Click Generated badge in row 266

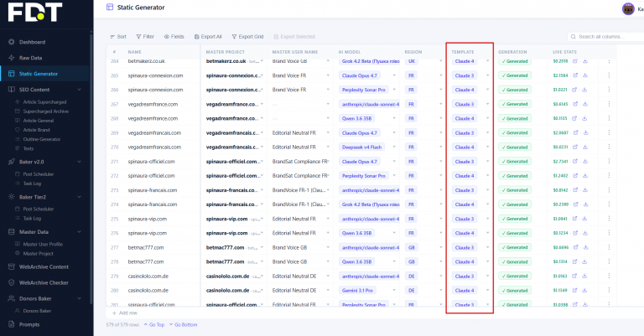click(x=515, y=90)
